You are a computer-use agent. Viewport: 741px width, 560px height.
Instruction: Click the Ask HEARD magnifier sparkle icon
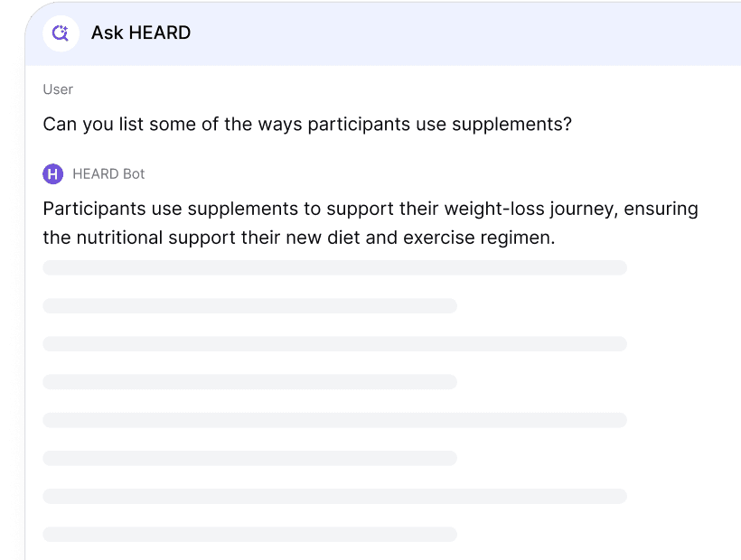click(x=61, y=33)
